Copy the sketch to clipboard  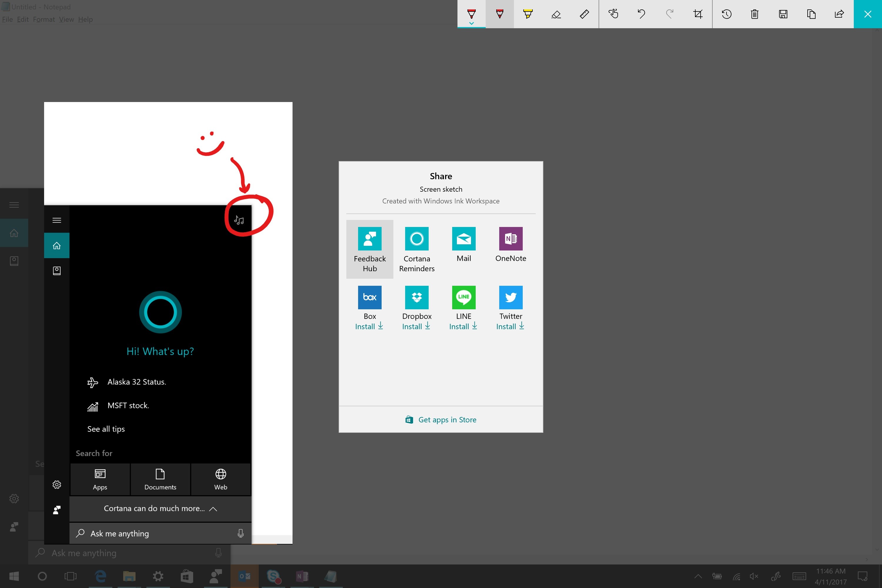click(811, 14)
